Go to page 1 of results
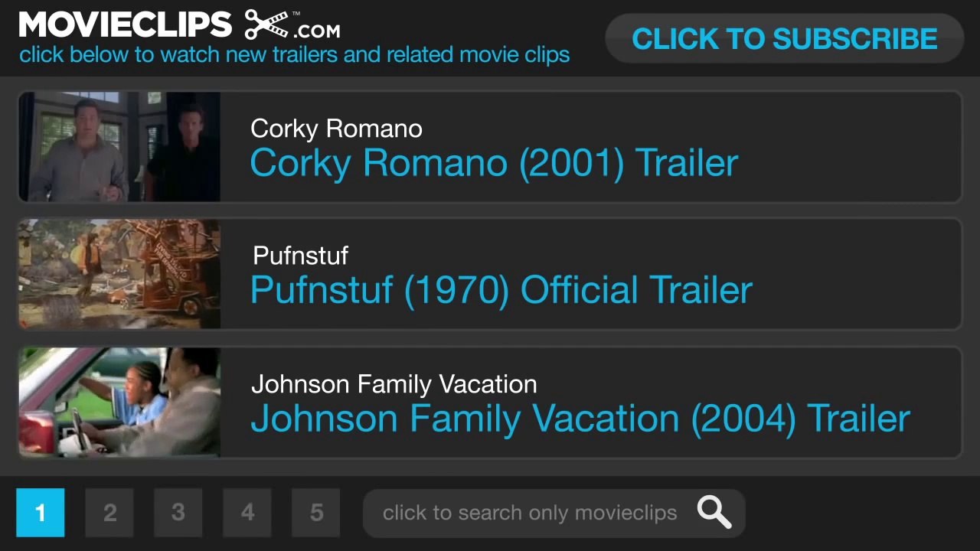This screenshot has height=551, width=980. tap(40, 513)
